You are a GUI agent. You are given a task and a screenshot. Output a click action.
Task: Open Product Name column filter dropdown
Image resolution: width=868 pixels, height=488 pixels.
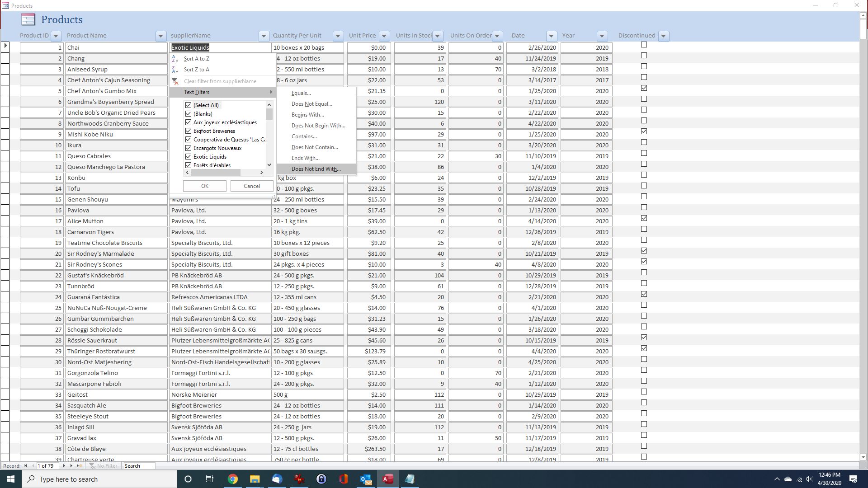coord(160,36)
